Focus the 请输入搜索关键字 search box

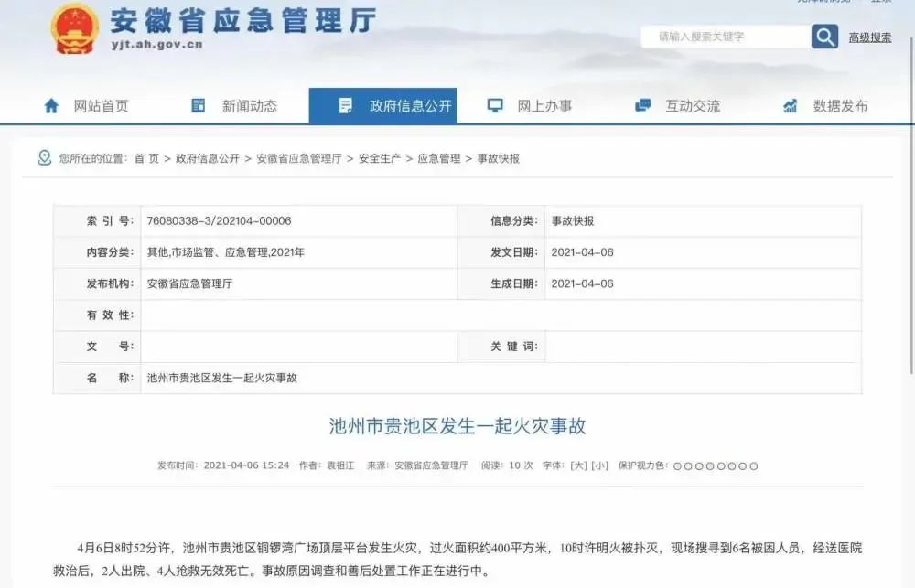(726, 37)
